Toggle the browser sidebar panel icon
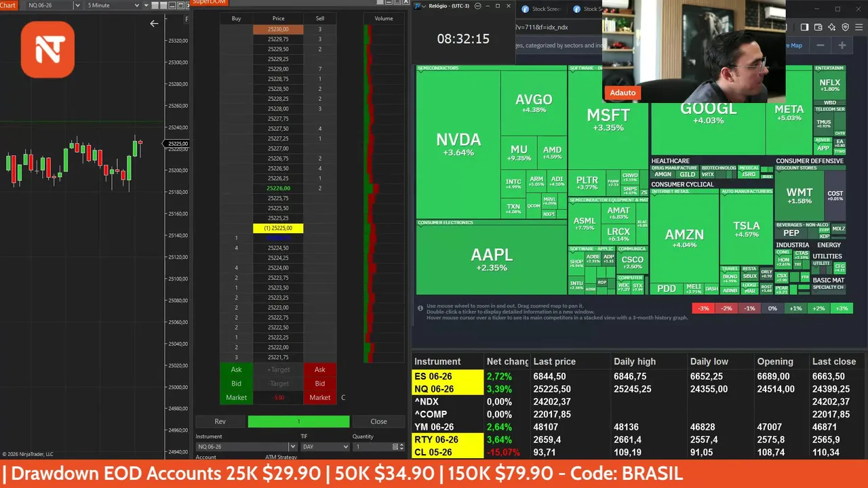 pos(804,27)
